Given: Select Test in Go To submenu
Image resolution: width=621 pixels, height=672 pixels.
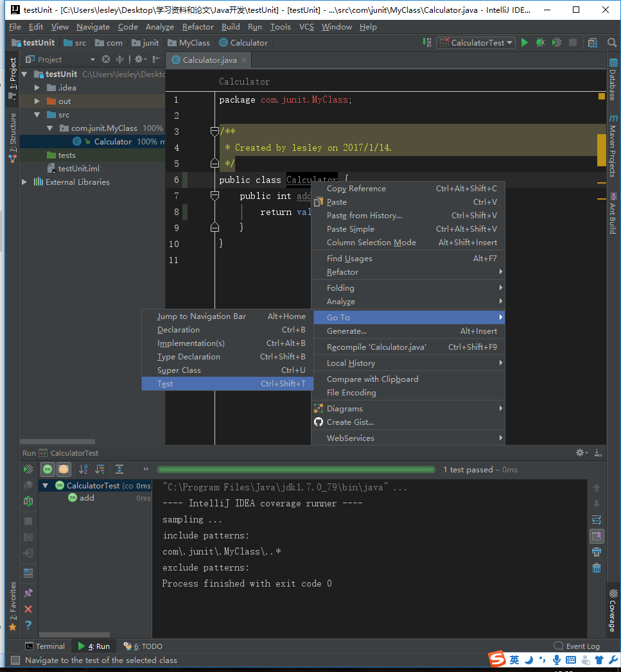Looking at the screenshot, I should click(227, 384).
